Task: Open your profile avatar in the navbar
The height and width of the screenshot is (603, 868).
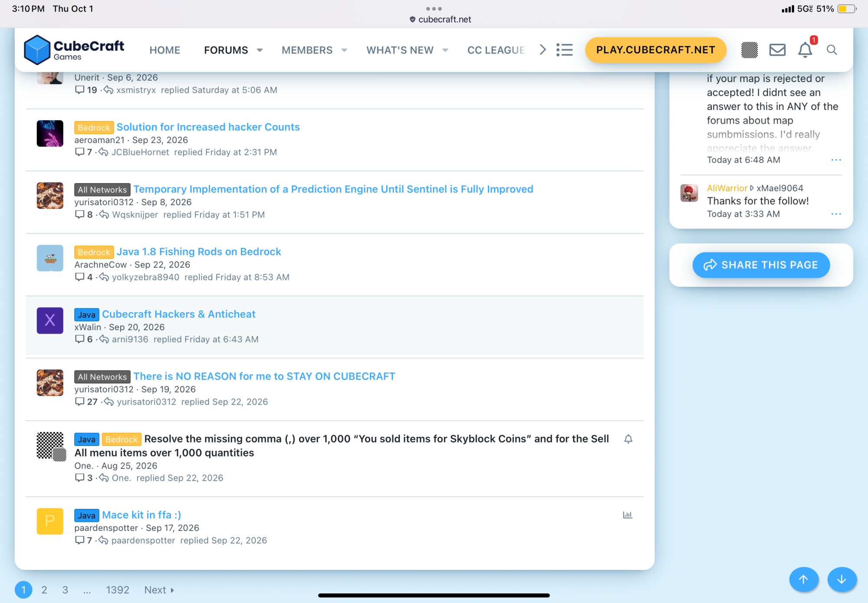Action: pos(750,50)
